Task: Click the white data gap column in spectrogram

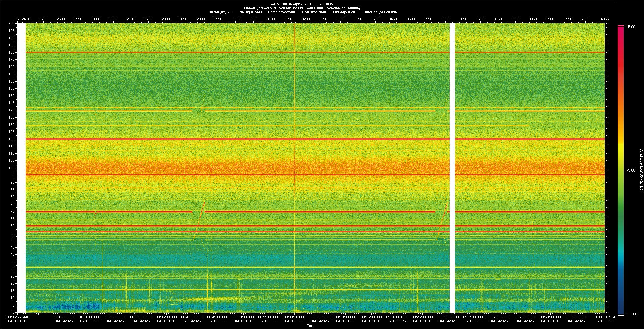Action: coord(452,168)
